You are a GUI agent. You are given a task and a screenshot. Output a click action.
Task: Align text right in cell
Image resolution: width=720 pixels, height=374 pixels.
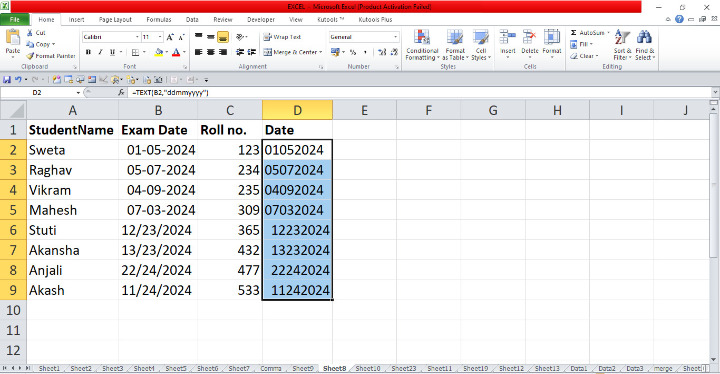click(223, 52)
